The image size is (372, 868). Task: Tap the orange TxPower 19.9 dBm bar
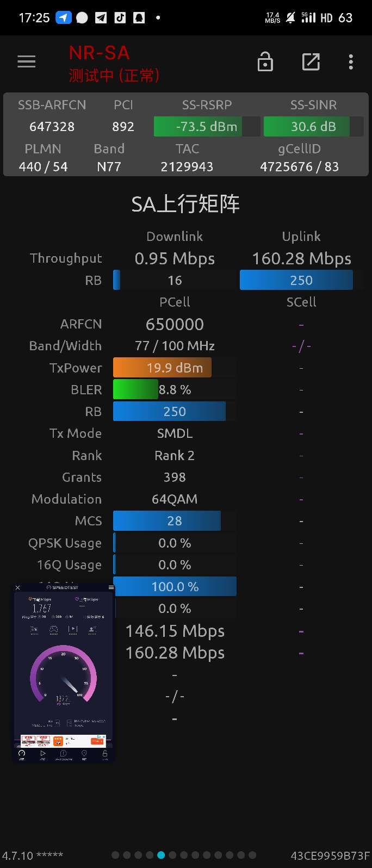click(x=162, y=368)
